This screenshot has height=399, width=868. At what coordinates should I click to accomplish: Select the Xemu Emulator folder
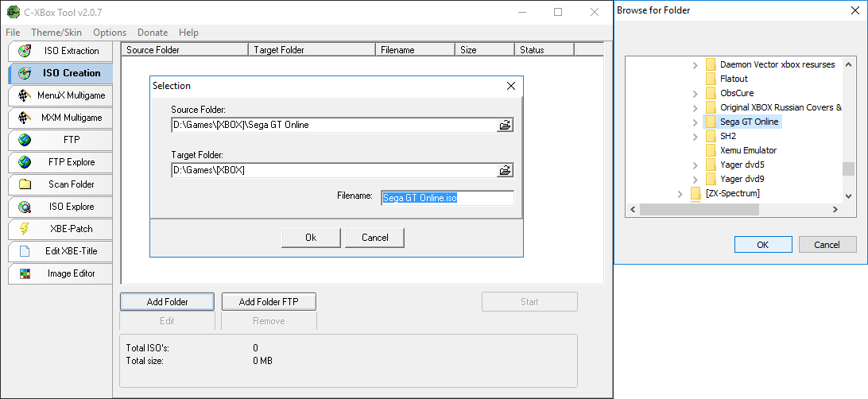tap(749, 150)
